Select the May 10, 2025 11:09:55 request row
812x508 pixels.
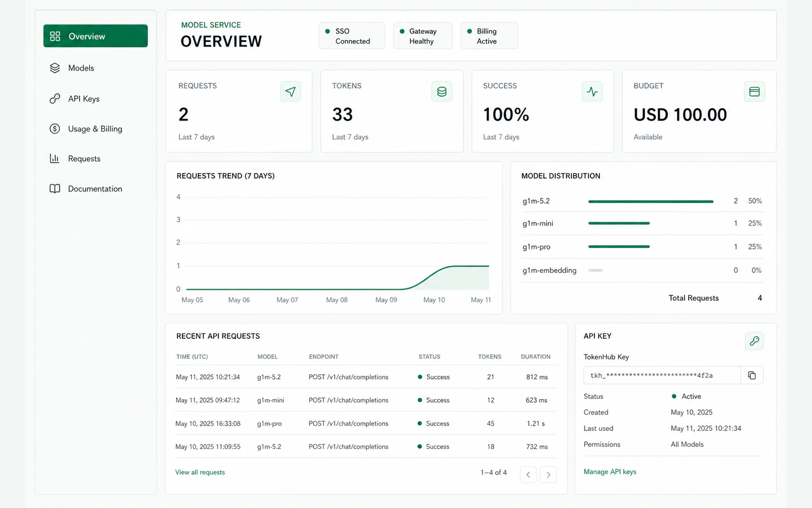(366, 447)
